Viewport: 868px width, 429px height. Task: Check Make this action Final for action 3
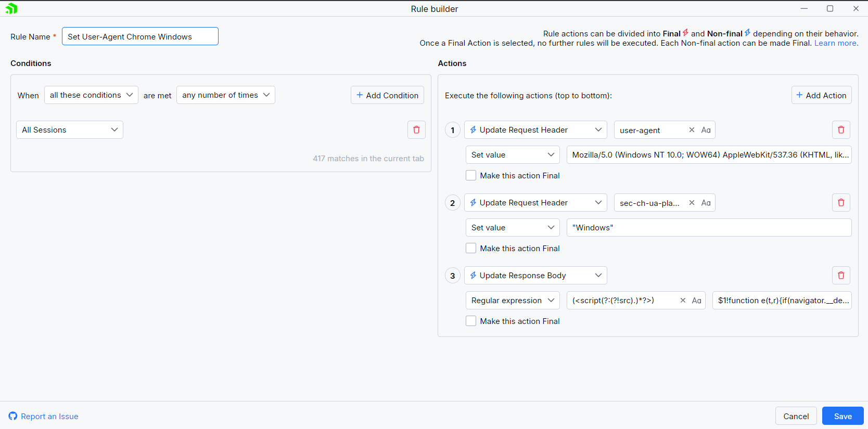(x=471, y=321)
